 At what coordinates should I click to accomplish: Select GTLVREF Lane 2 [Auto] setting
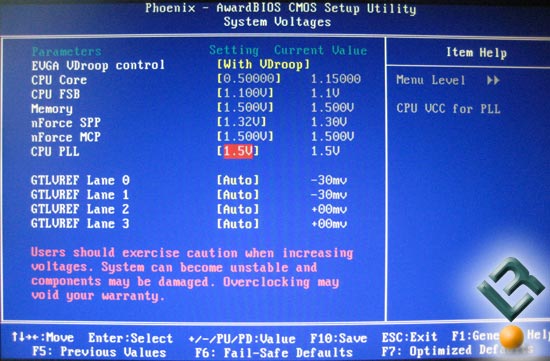[x=238, y=209]
